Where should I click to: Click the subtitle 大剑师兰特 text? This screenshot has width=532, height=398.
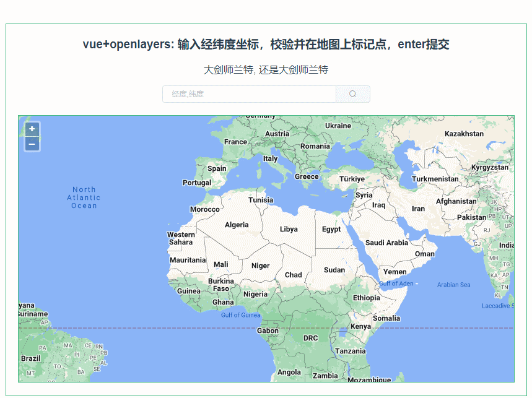coord(266,70)
